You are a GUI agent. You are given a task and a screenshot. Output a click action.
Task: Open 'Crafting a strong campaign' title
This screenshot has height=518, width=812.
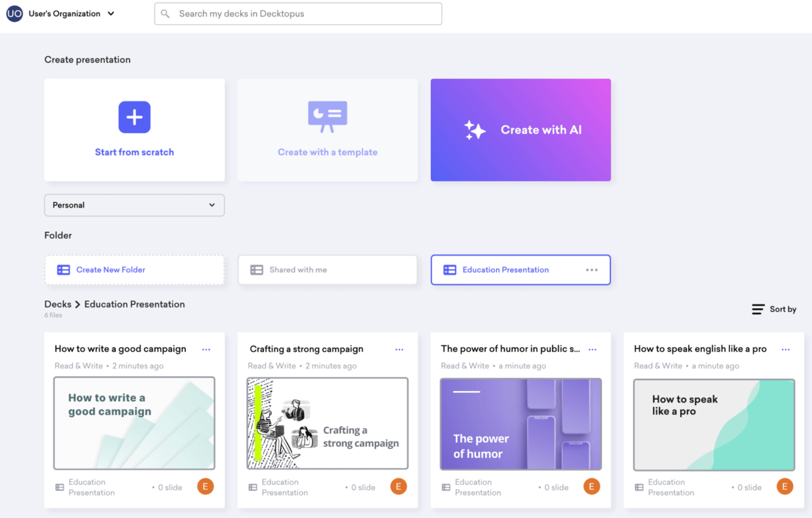307,349
